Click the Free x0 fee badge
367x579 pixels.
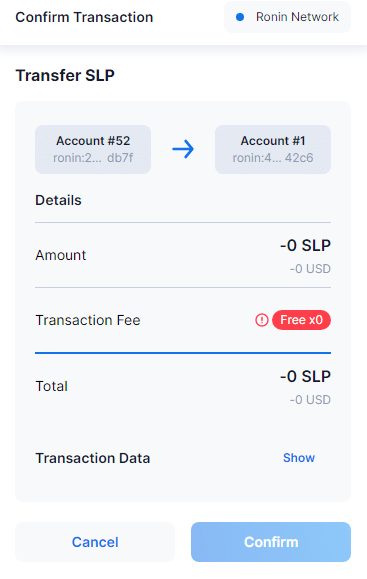coord(301,320)
